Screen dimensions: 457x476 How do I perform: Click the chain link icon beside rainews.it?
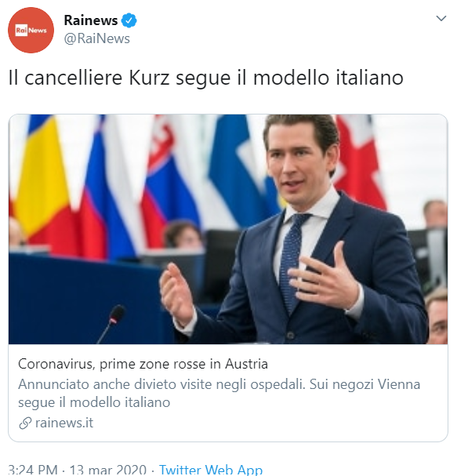tap(25, 423)
